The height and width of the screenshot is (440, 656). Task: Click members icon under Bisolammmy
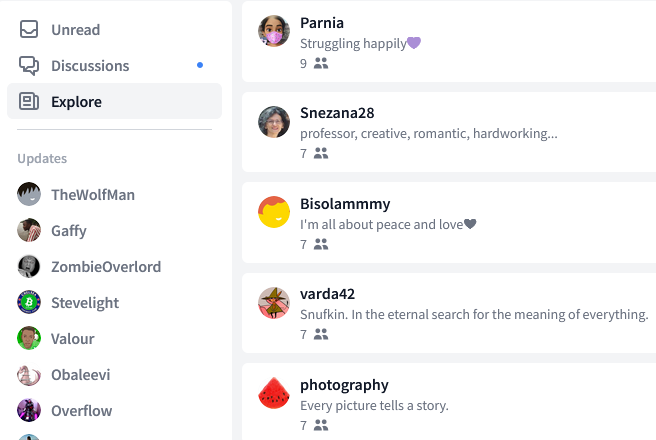[x=321, y=244]
